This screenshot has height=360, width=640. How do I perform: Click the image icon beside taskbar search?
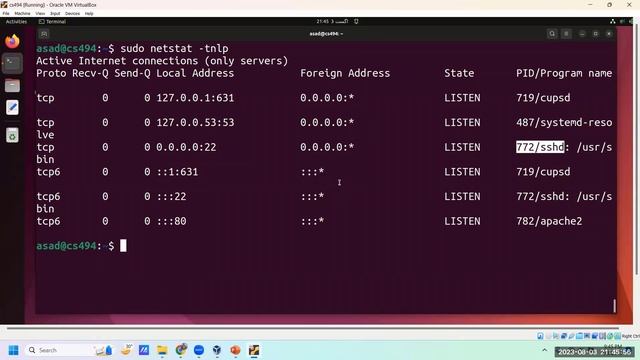[103, 350]
